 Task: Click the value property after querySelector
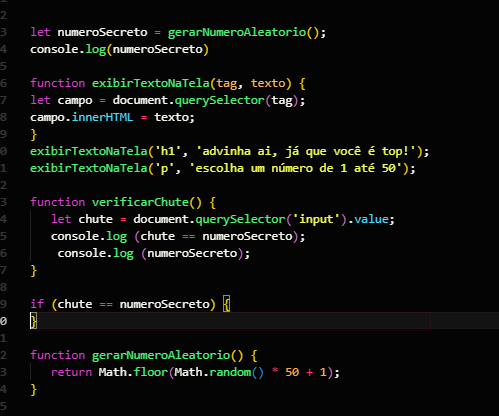pyautogui.click(x=371, y=219)
